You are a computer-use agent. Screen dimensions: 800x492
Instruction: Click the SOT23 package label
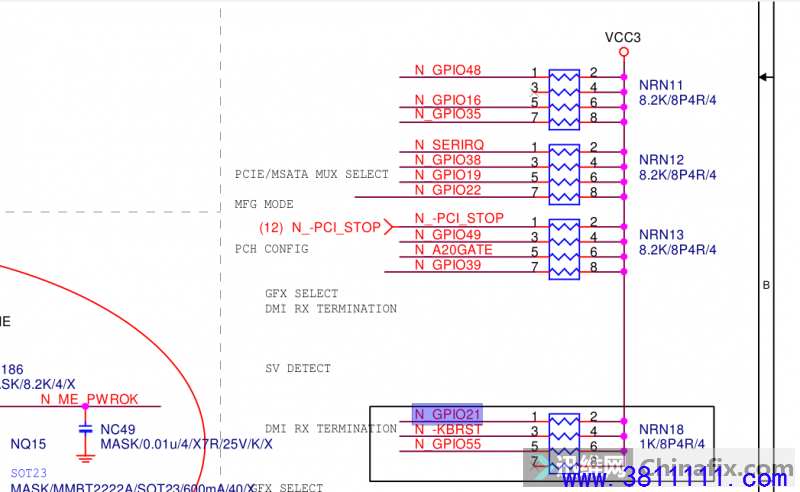[29, 473]
